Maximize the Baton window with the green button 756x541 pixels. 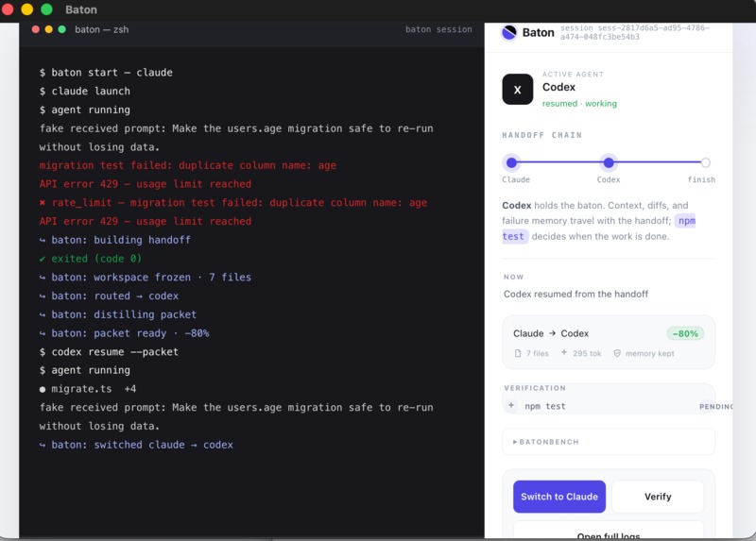[x=46, y=9]
